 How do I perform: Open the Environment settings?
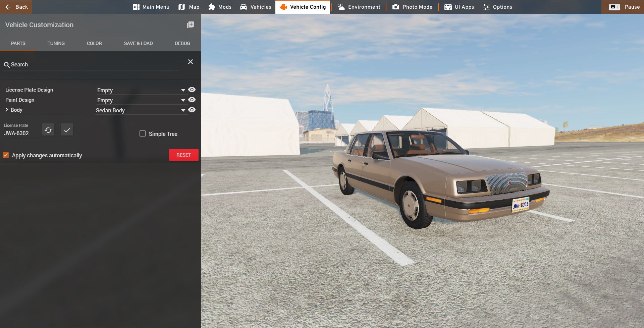pyautogui.click(x=359, y=7)
